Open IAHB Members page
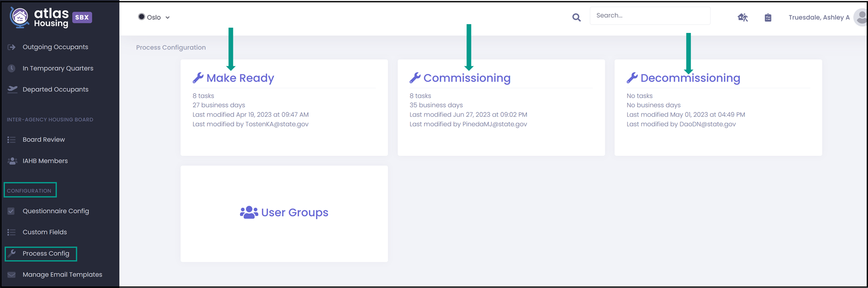Viewport: 868px width, 288px height. click(45, 161)
